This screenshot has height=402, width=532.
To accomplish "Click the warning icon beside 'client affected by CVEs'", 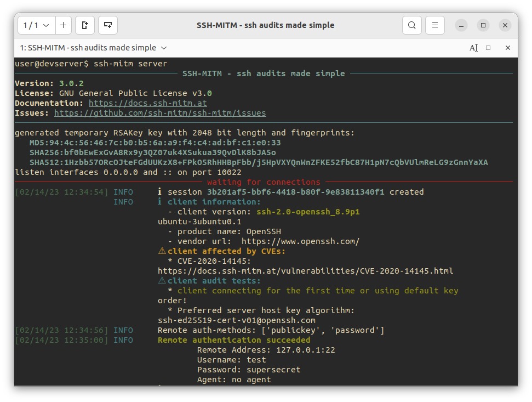I will (x=162, y=251).
